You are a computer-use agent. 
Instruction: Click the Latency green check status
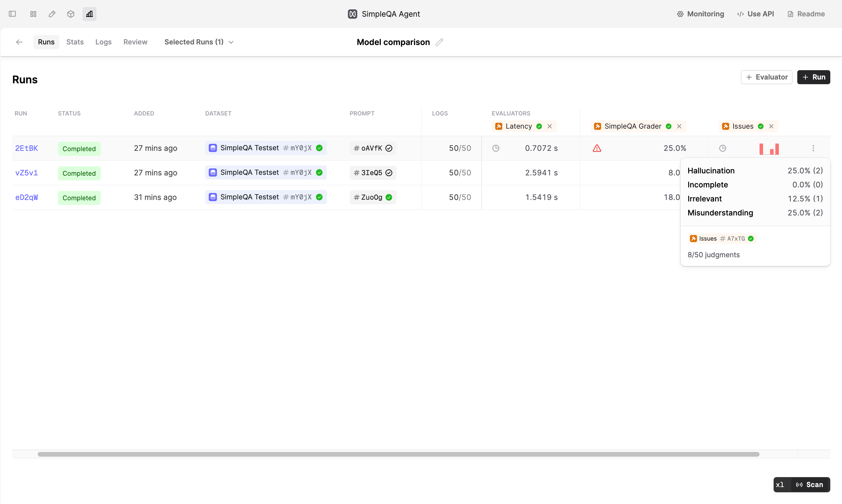539,126
